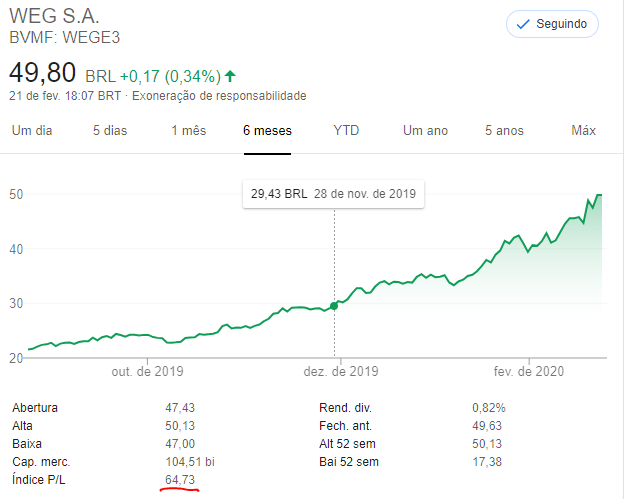The height and width of the screenshot is (499, 628).
Task: Toggle the Seguindo follow button
Action: 552,24
